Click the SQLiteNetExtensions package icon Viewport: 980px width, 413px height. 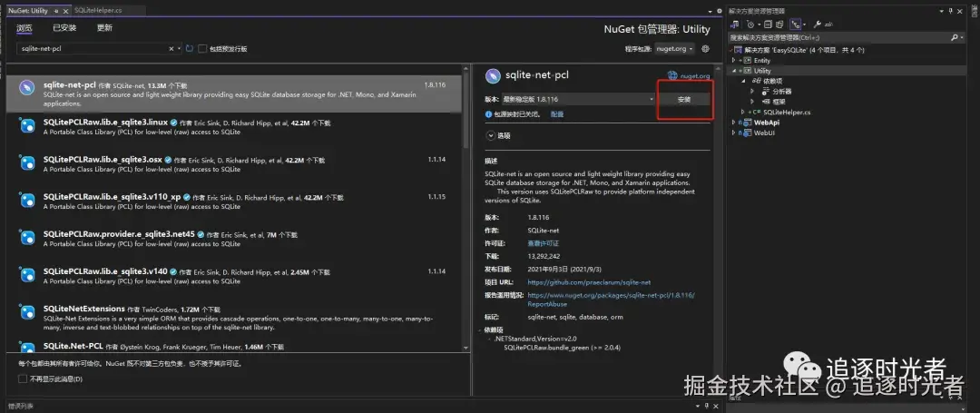click(27, 311)
